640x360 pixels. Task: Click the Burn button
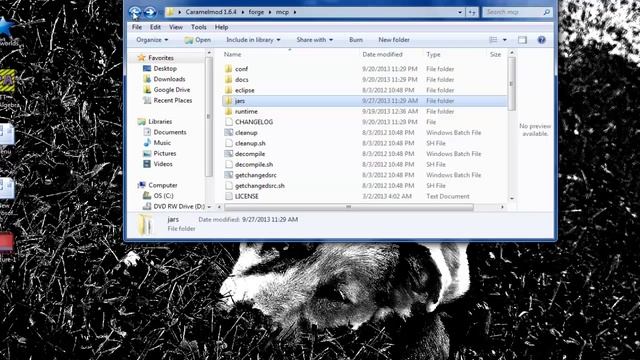pos(356,40)
